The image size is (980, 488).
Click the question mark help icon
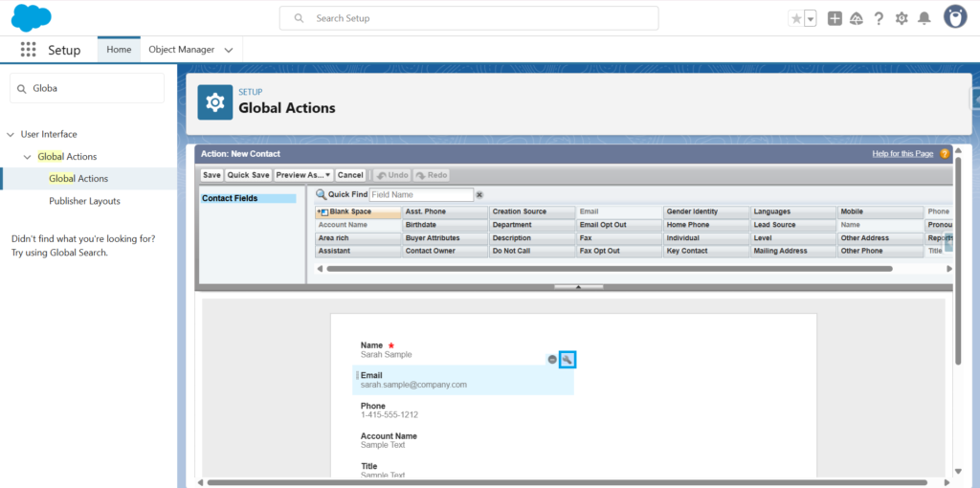(879, 18)
